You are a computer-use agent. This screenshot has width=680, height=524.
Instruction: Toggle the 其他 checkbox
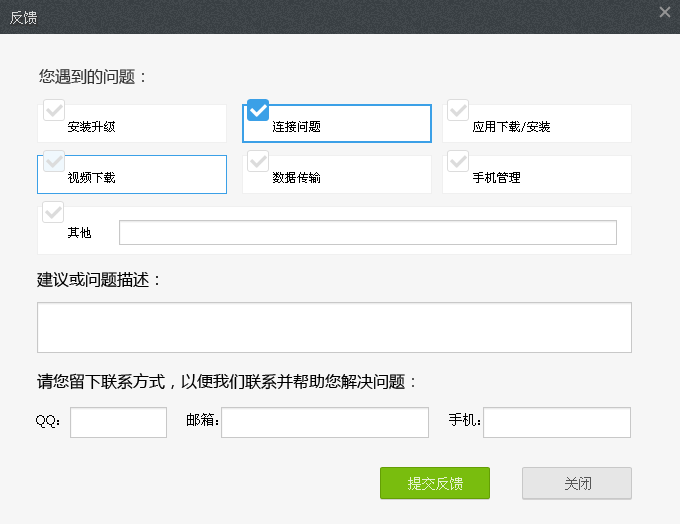54,213
